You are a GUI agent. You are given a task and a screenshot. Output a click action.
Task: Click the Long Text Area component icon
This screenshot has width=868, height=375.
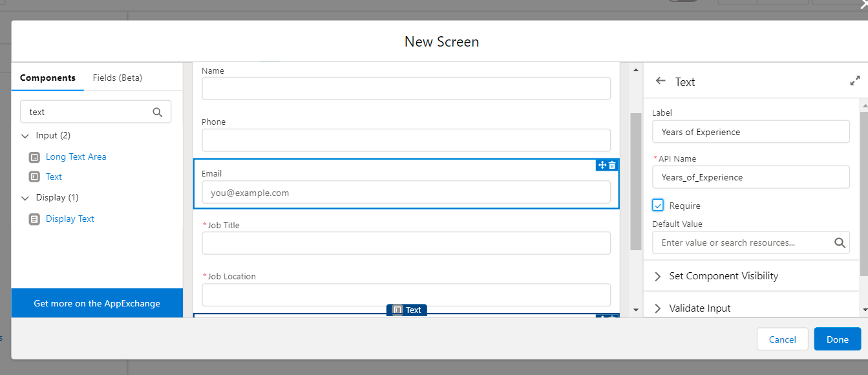coord(34,157)
